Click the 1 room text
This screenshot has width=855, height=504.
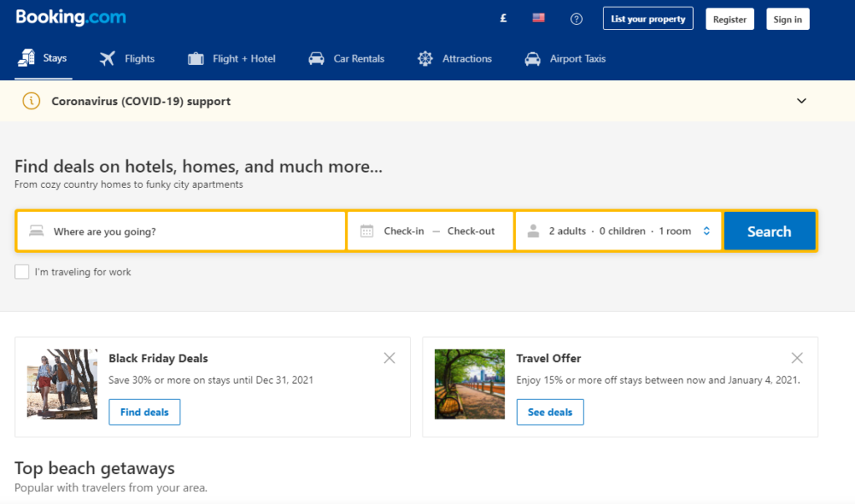[x=675, y=231]
